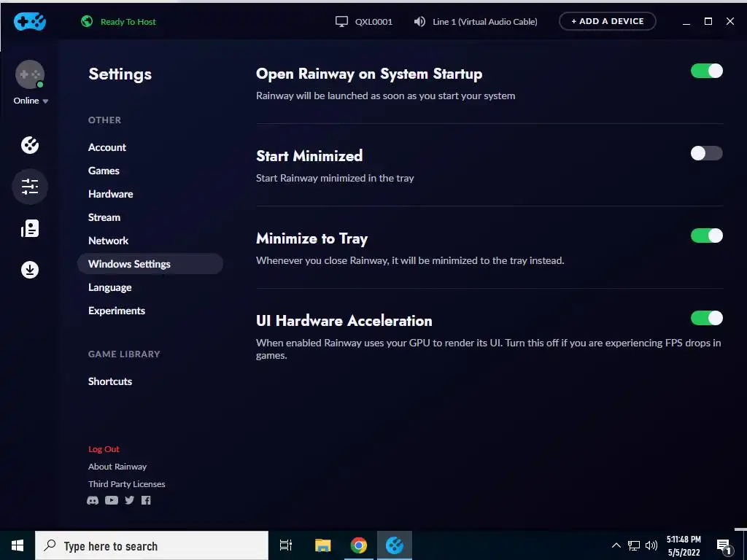Open Windows Start menu
The image size is (747, 560).
(18, 545)
